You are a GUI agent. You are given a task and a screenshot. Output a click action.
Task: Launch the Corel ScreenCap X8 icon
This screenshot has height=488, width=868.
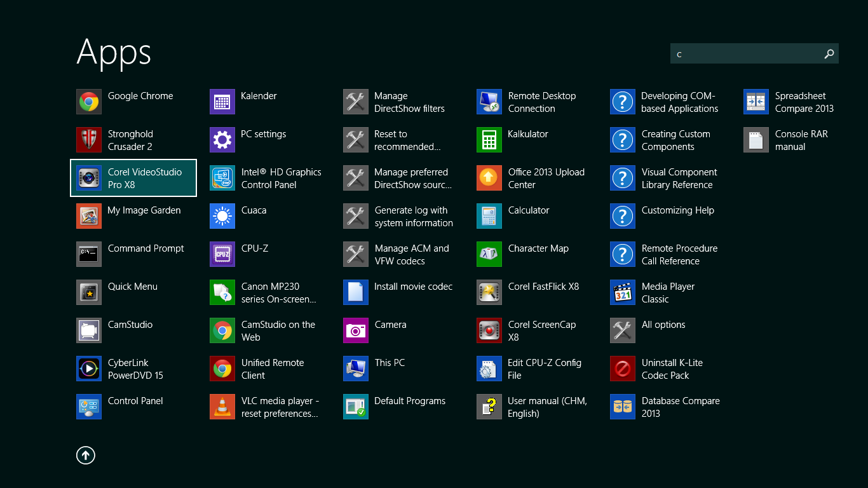tap(489, 330)
